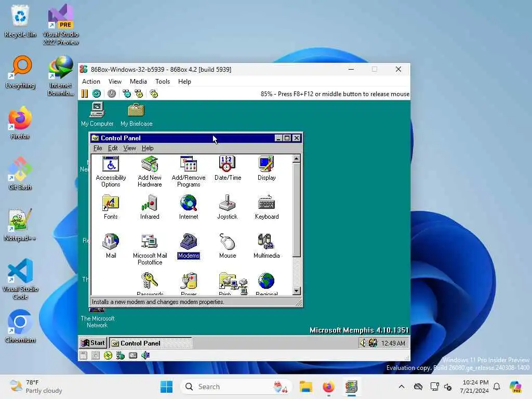
Task: Click the Memphis Start button
Action: tap(93, 343)
